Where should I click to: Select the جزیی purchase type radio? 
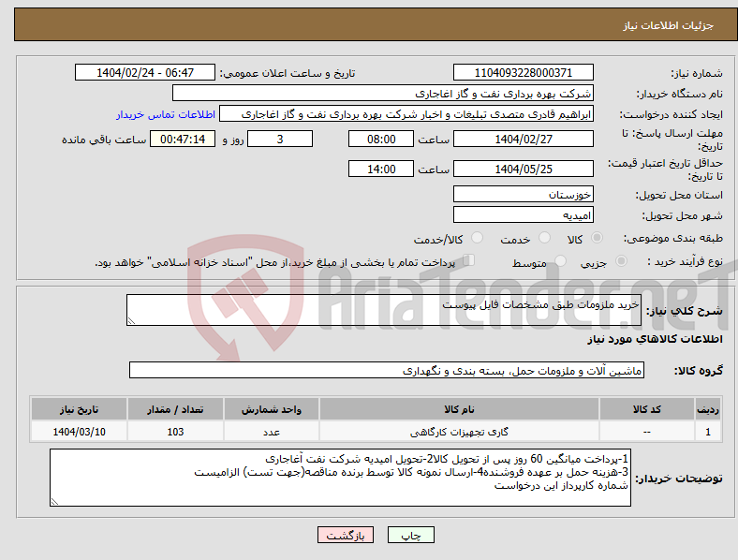click(x=621, y=260)
